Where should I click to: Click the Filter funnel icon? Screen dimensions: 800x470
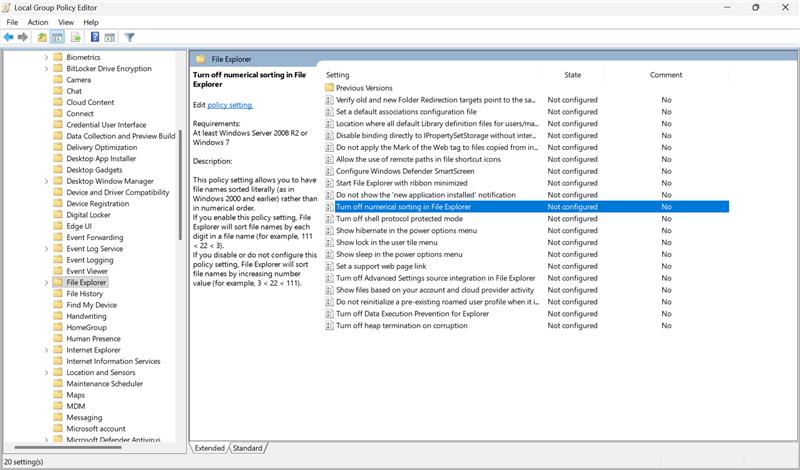[130, 37]
